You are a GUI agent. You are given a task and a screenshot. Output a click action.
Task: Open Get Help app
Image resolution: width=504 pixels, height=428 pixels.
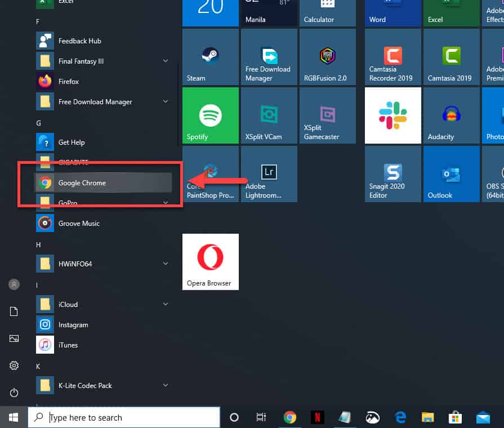pos(103,142)
